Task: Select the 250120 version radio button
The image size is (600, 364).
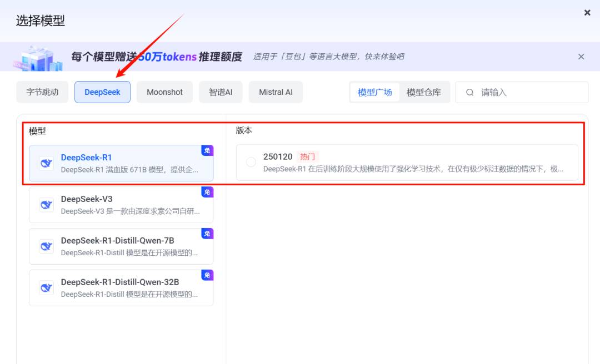Action: pos(251,162)
